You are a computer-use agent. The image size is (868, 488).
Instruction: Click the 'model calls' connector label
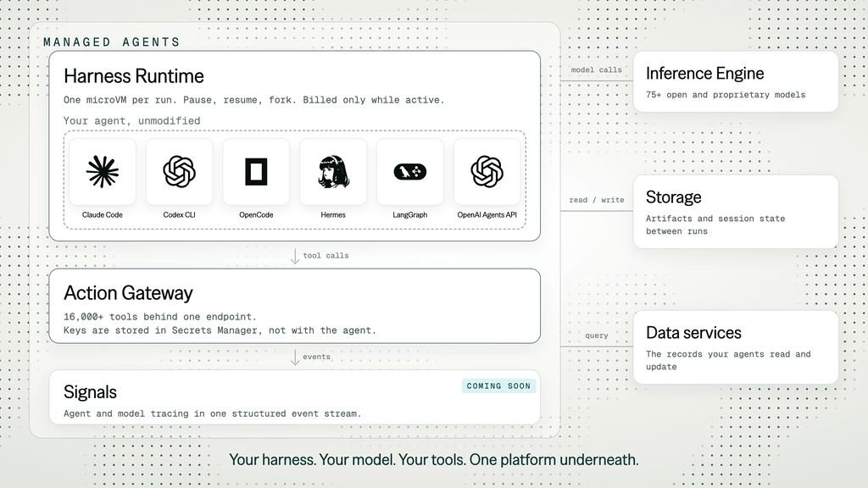pos(596,69)
